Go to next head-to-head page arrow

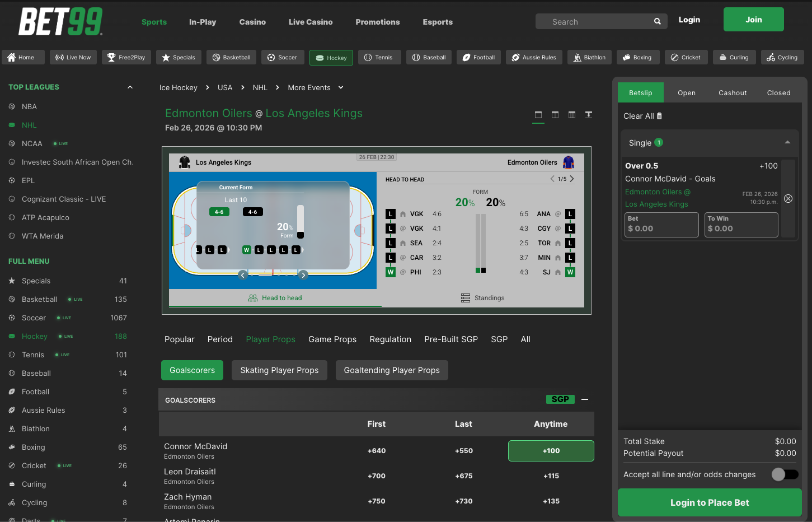tap(572, 179)
